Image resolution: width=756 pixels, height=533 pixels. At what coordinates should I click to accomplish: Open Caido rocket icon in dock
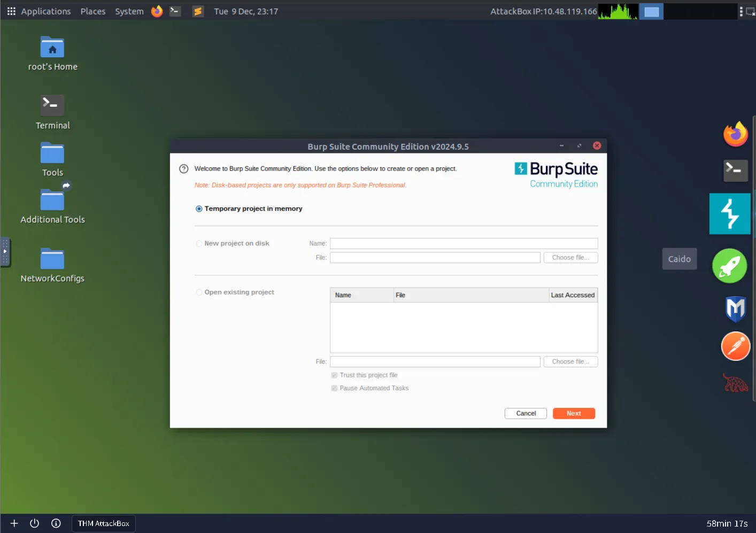point(729,266)
